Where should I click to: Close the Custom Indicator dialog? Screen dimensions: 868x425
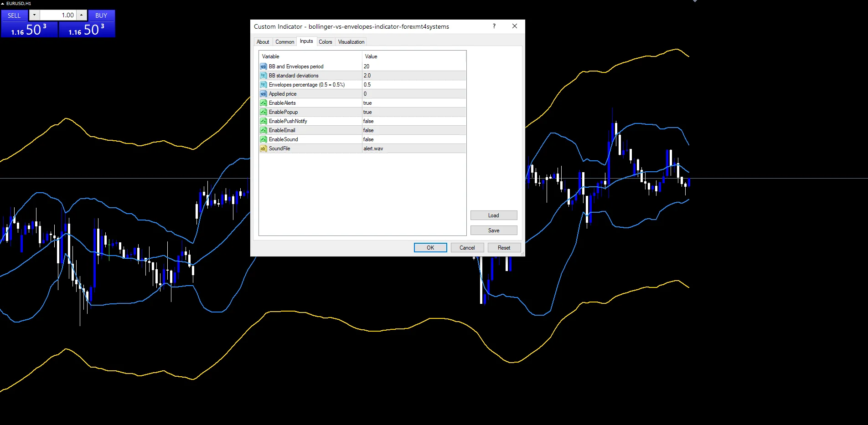(x=515, y=26)
